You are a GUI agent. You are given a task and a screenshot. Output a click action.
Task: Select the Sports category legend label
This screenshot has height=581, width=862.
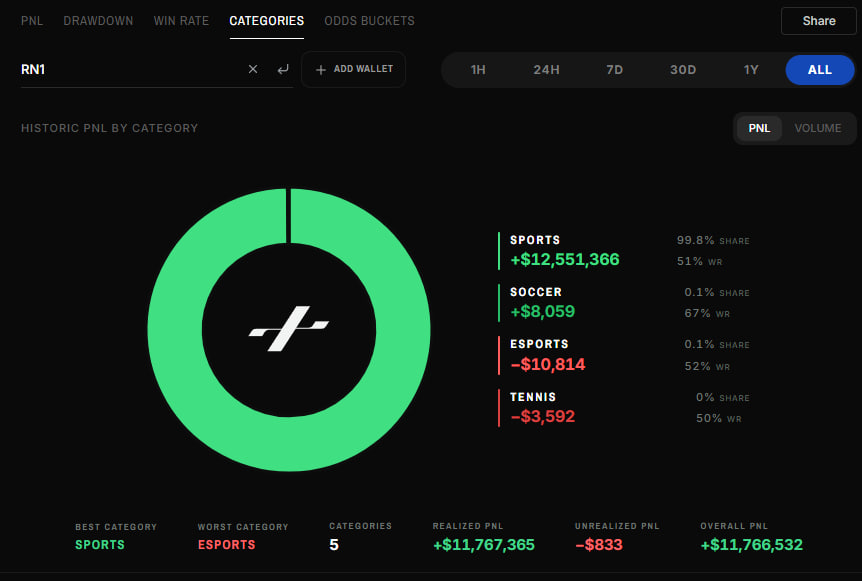click(x=535, y=240)
